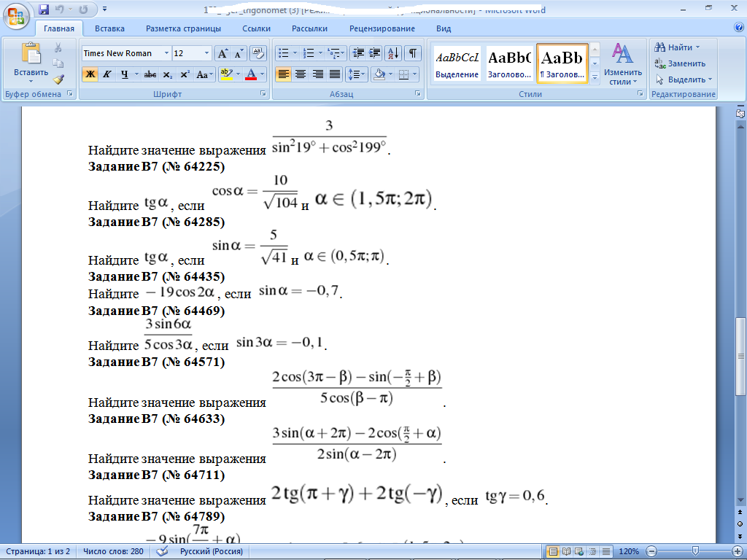Select first Заголово... style thumbnail
The width and height of the screenshot is (747, 560).
(508, 64)
